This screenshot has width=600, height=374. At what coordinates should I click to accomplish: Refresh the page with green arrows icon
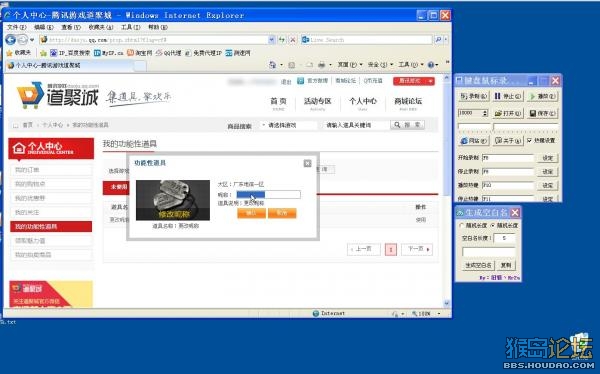point(282,39)
